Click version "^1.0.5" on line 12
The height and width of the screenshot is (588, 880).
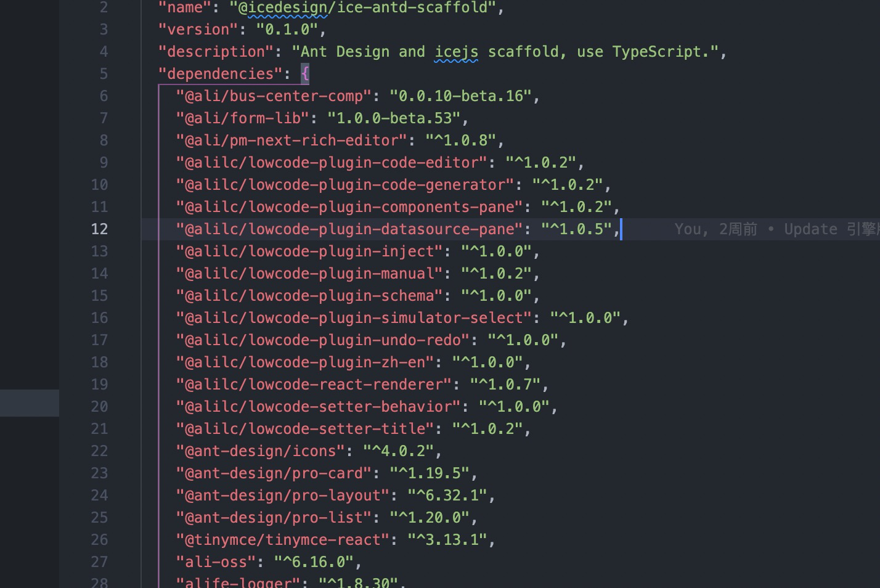point(577,229)
